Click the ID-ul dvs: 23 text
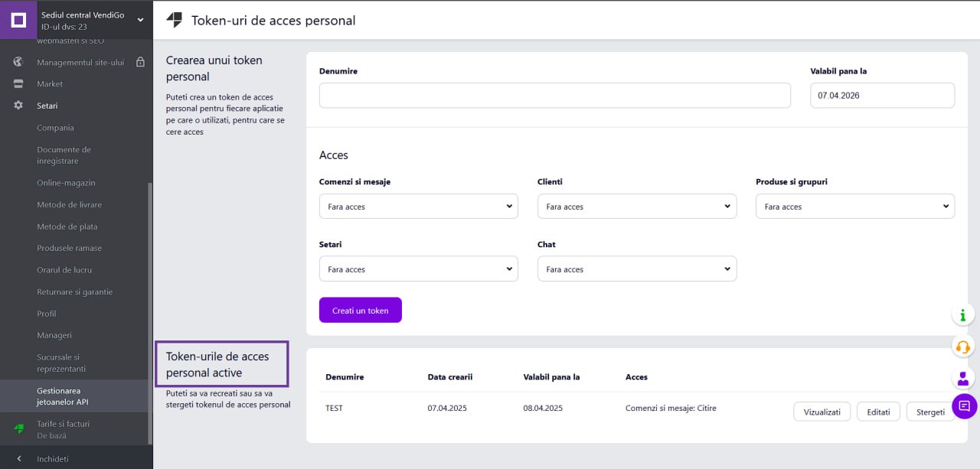 pyautogui.click(x=64, y=27)
